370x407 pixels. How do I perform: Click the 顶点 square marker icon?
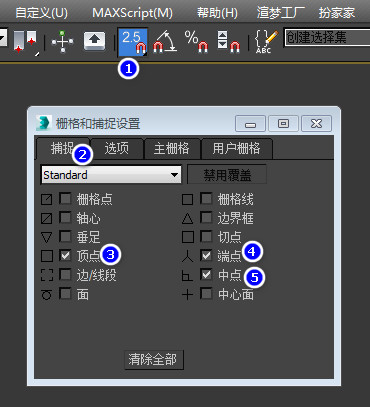coord(47,256)
